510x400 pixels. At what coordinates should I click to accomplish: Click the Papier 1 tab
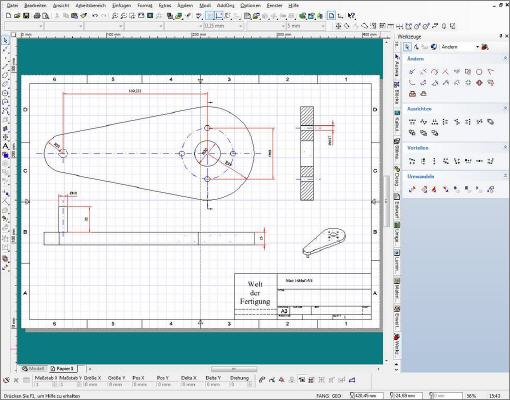tap(62, 369)
